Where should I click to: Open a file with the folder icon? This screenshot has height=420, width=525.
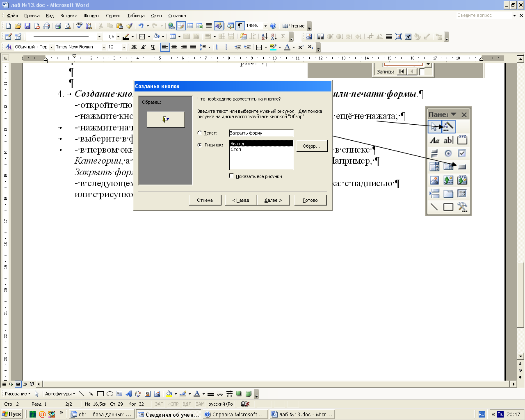18,26
